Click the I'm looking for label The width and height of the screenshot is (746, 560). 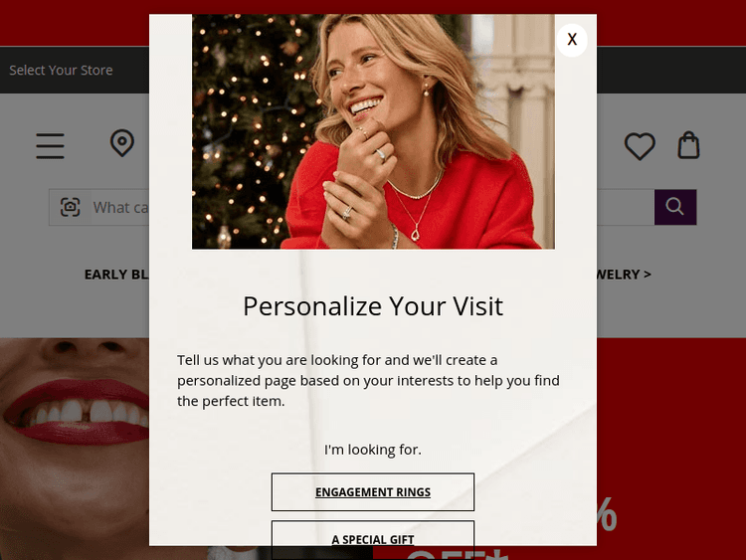[373, 450]
